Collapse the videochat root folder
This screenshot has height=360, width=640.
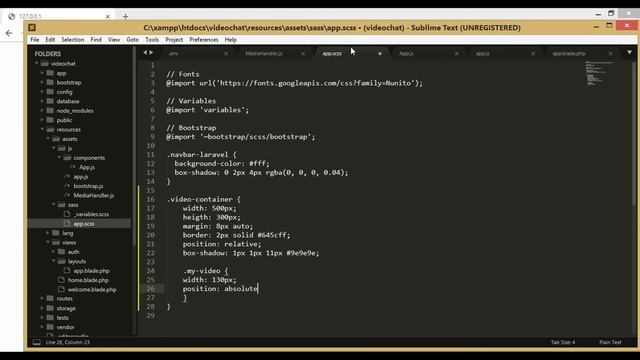tap(36, 63)
